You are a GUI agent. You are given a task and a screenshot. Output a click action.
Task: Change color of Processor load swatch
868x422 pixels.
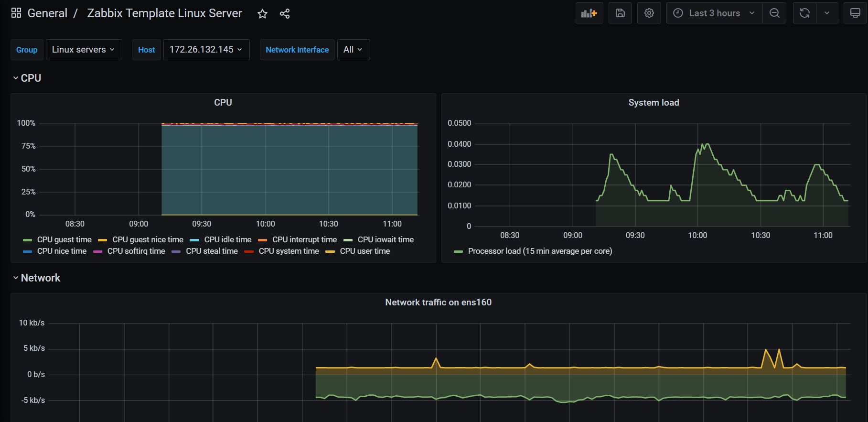pyautogui.click(x=458, y=251)
